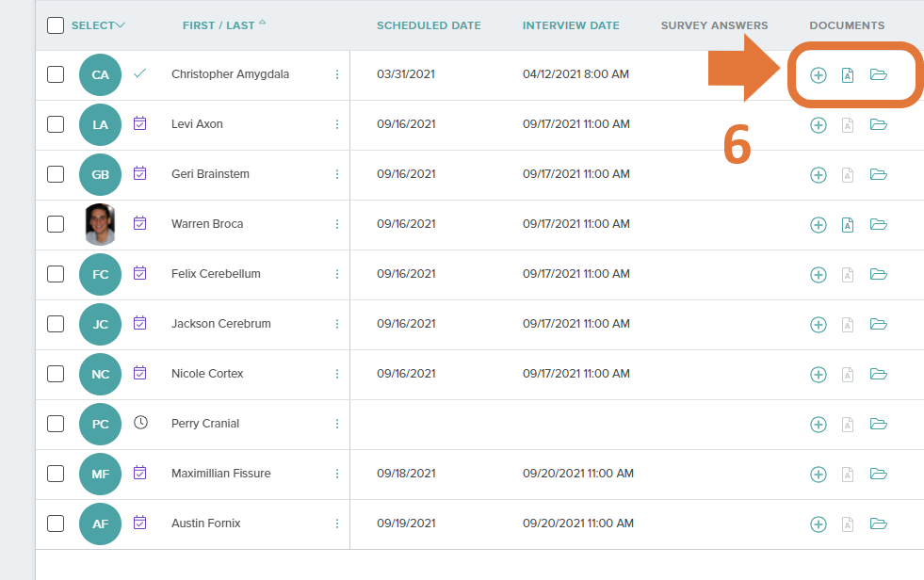
Task: Open Felix Cerebellum applicant name
Action: pyautogui.click(x=216, y=274)
